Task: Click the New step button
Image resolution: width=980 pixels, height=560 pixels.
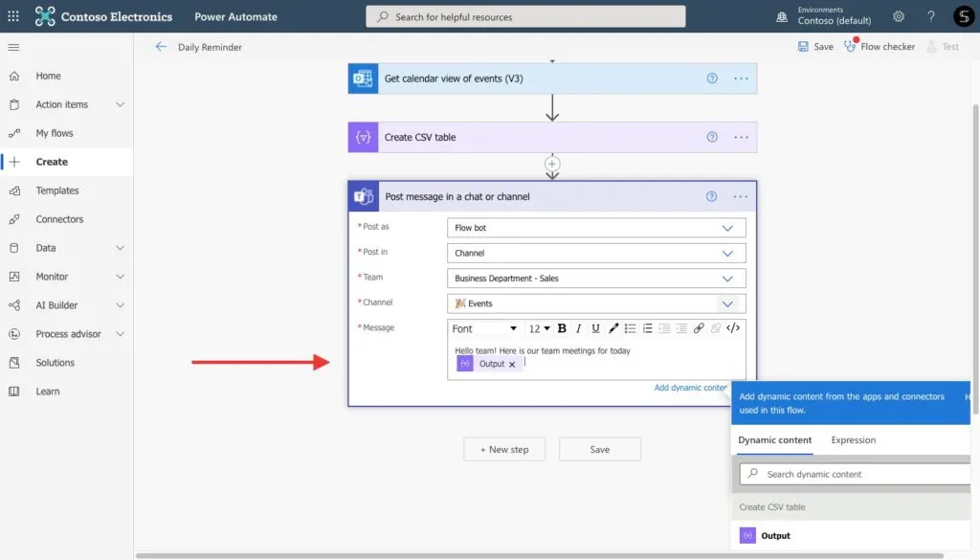Action: point(504,449)
